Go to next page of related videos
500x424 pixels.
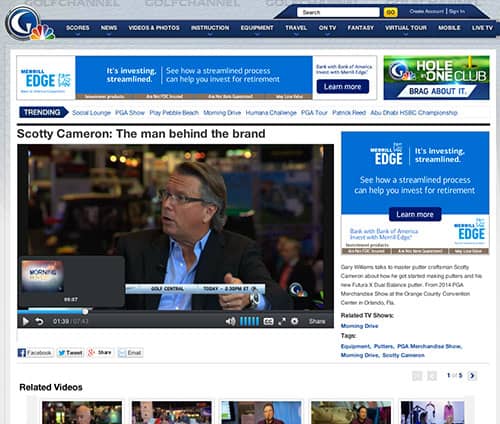(x=472, y=376)
